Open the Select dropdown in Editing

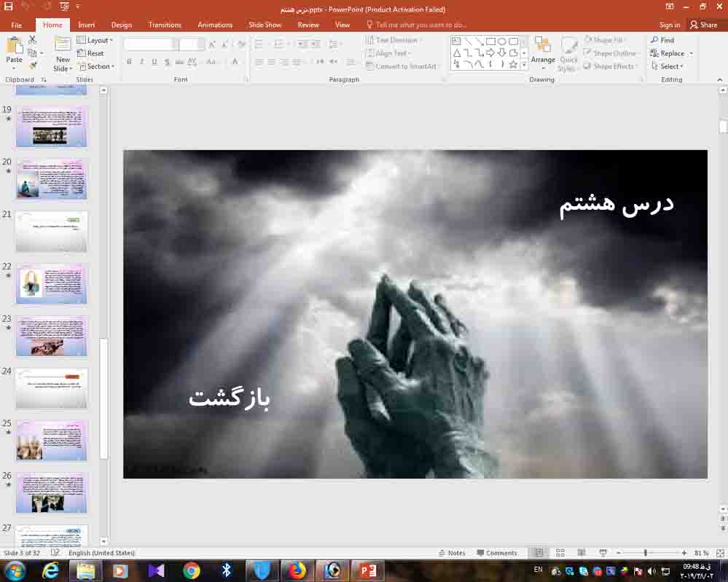668,66
